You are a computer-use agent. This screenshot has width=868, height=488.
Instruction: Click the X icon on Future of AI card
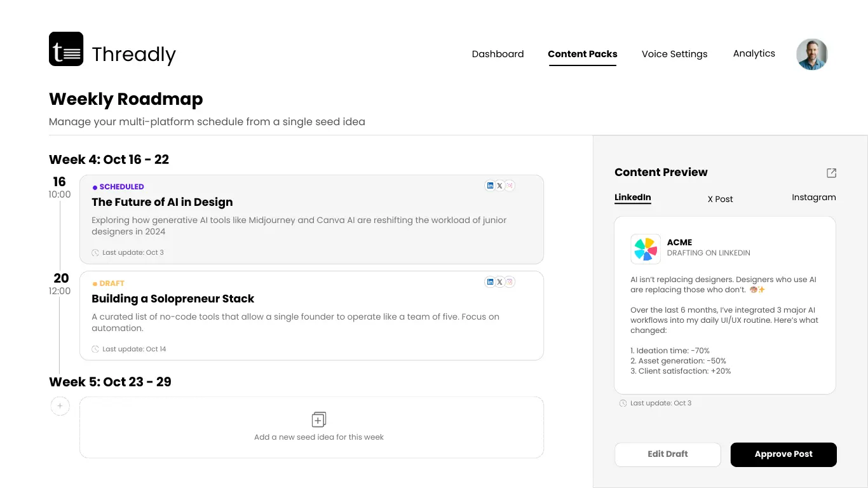[499, 186]
